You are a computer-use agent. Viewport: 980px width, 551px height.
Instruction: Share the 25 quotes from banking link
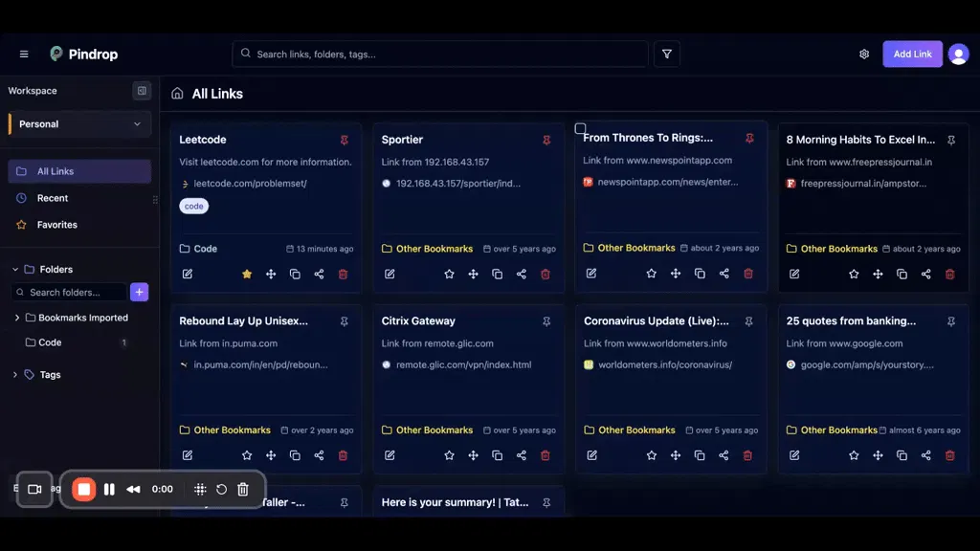pos(926,455)
